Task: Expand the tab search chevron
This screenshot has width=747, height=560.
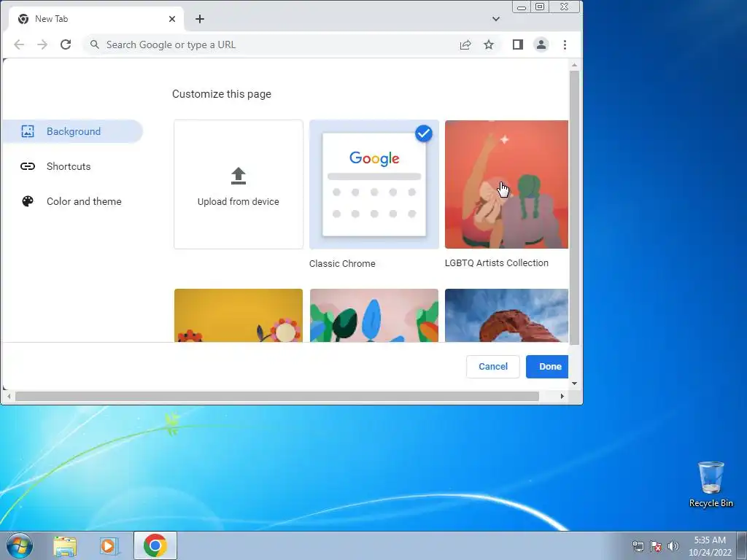Action: pyautogui.click(x=496, y=19)
